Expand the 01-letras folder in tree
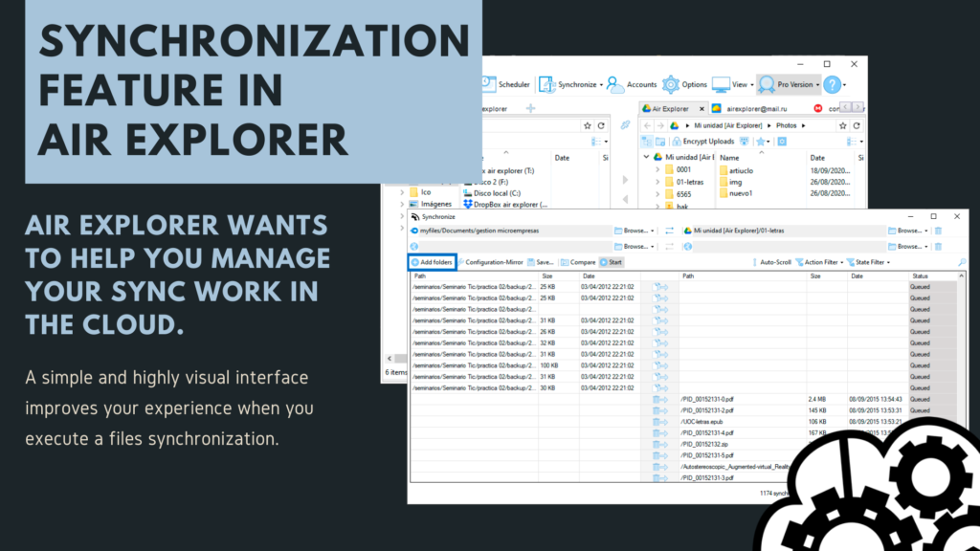This screenshot has width=980, height=551. pos(657,183)
